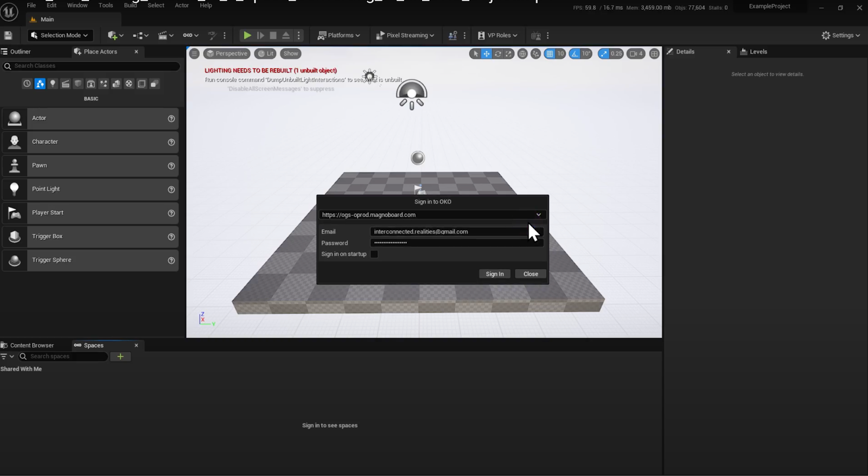Toggle rotation angle snapping
This screenshot has width=868, height=476.
[x=575, y=54]
